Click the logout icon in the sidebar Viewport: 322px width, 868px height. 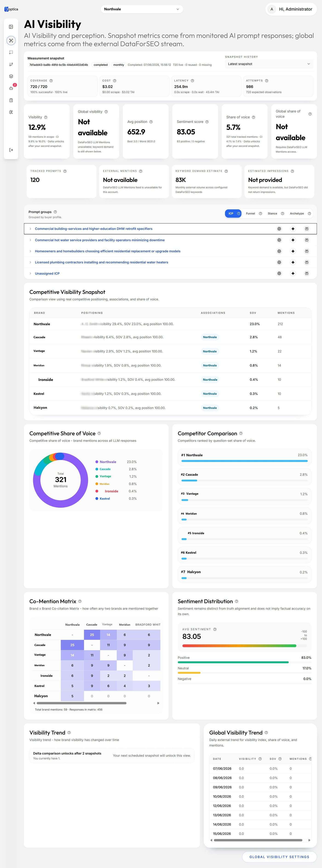(11, 150)
